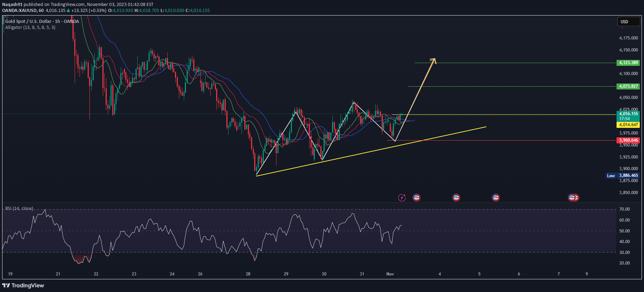The image size is (644, 292).
Task: Click the Nov date label on time axis
Action: coord(390,274)
